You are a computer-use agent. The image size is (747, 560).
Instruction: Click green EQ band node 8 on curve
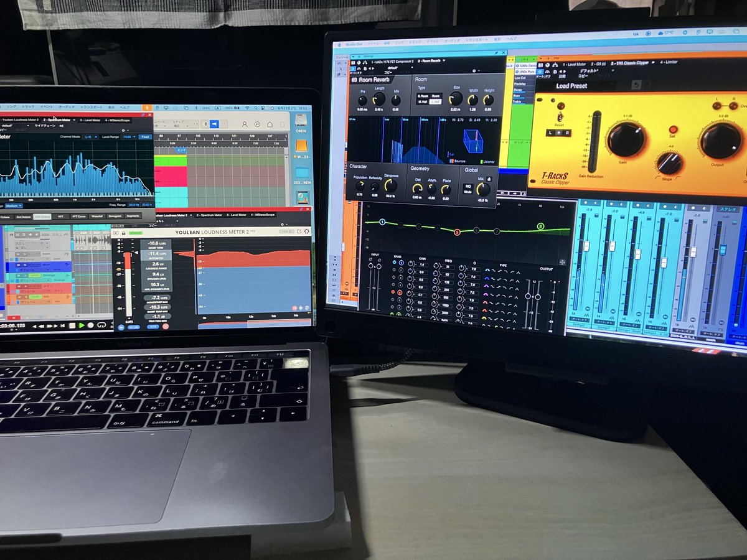540,226
